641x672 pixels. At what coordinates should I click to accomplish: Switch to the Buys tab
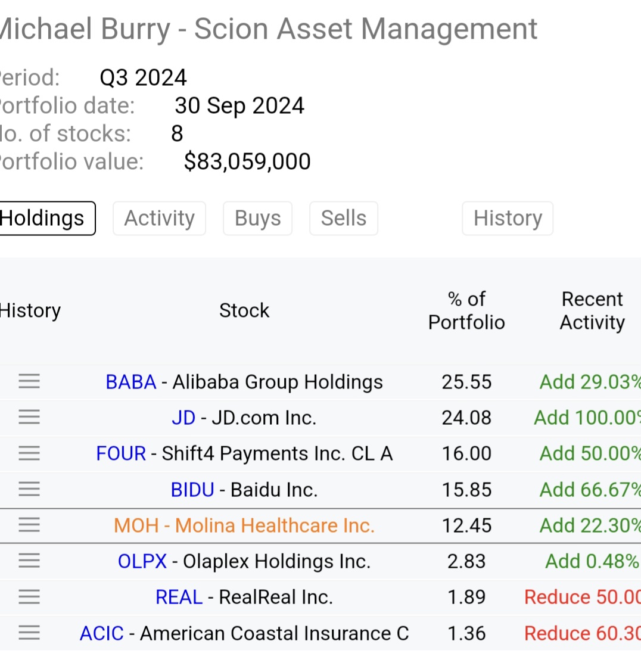point(257,218)
